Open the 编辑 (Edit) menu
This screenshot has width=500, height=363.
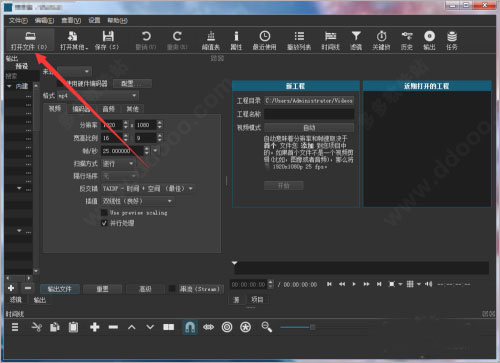[44, 21]
